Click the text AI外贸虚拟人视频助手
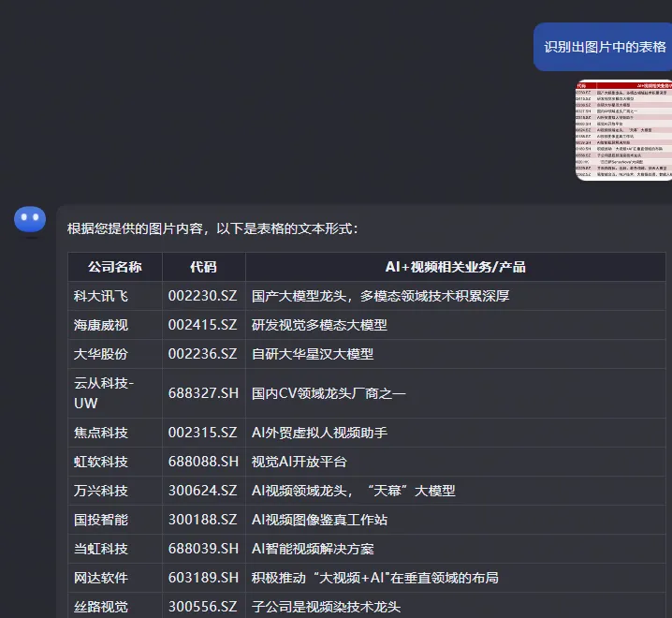This screenshot has height=618, width=672. click(319, 433)
